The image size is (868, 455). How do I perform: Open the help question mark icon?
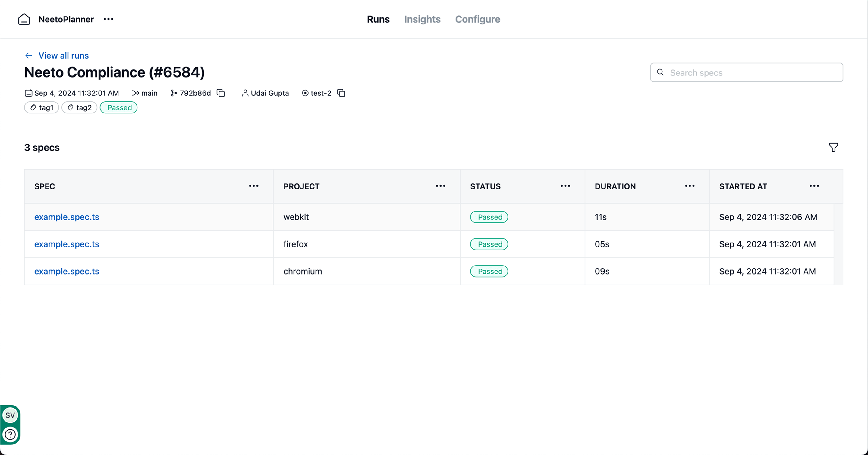click(10, 434)
